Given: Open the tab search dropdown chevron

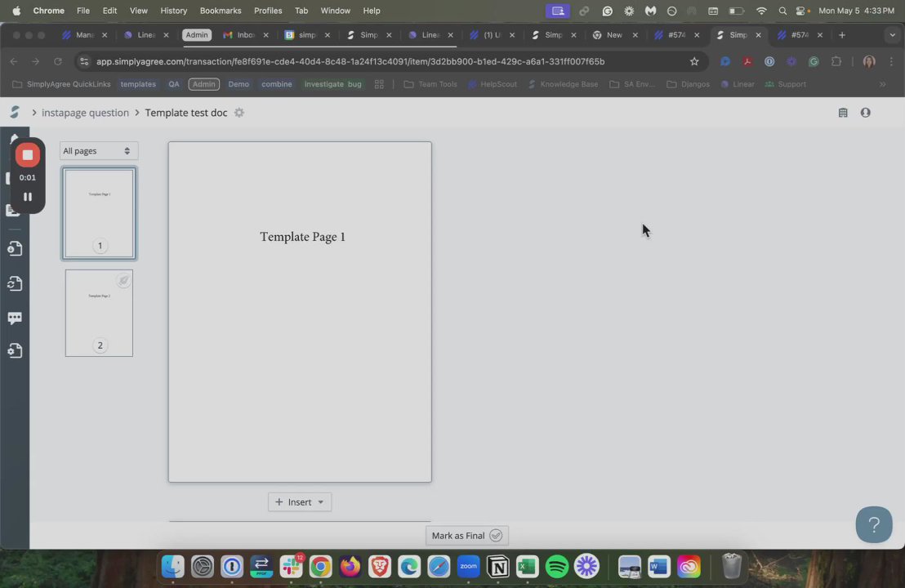Looking at the screenshot, I should coord(892,35).
